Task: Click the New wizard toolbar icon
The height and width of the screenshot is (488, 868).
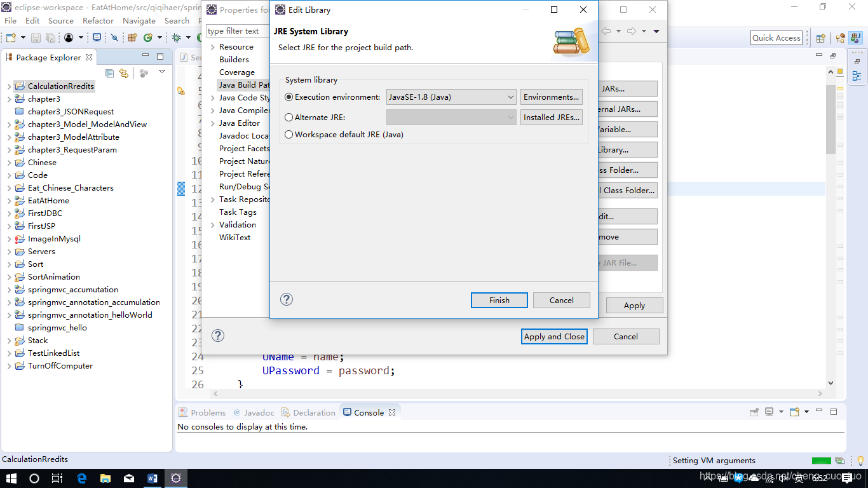Action: (10, 38)
